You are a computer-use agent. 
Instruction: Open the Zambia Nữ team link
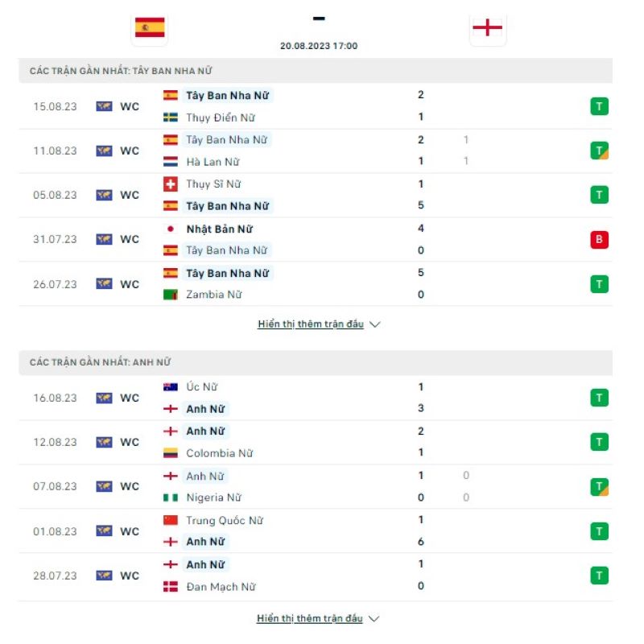pos(213,295)
